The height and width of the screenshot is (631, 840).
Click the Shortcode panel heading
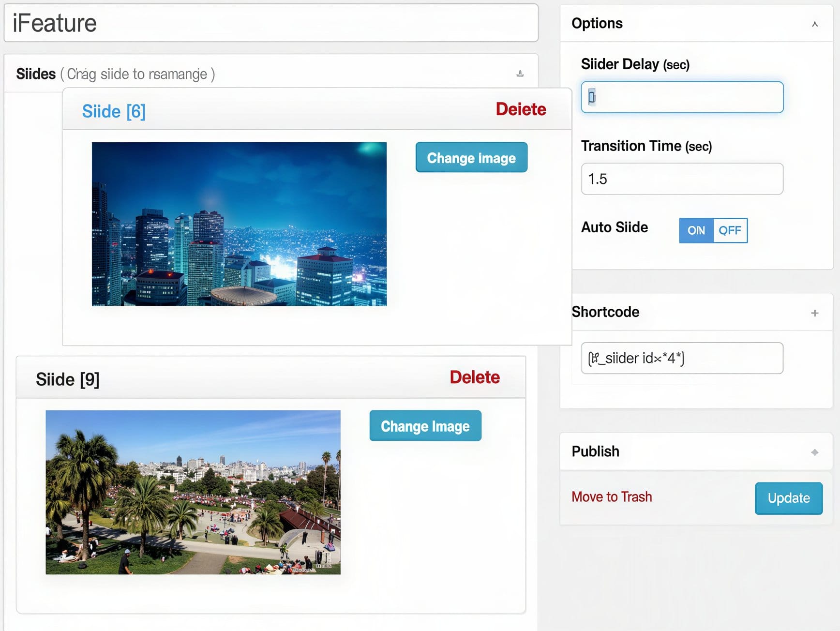(605, 312)
